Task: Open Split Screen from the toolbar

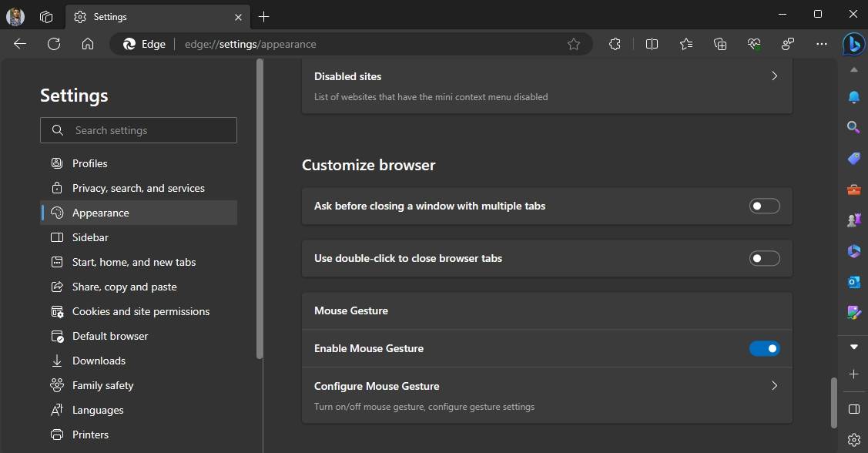Action: [652, 44]
